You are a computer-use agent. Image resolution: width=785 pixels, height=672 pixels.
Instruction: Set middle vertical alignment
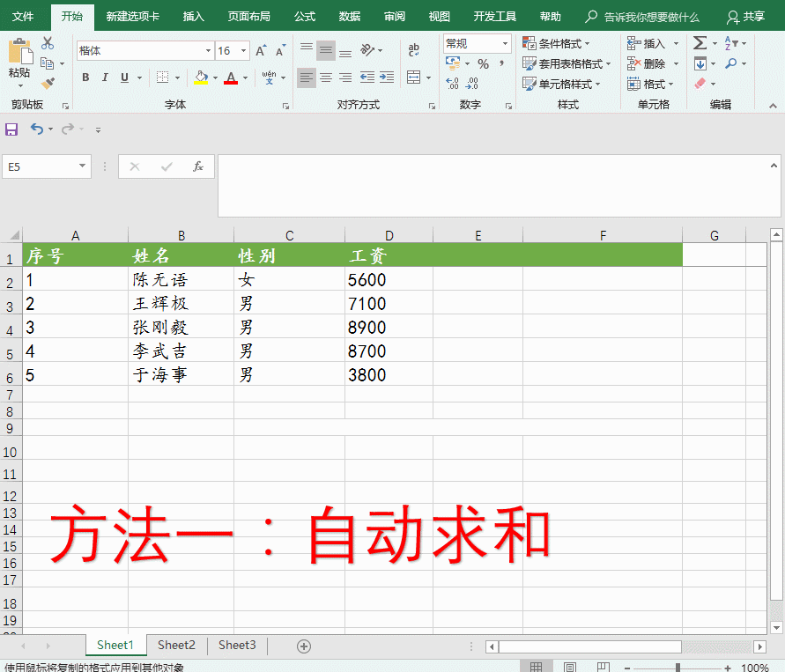click(x=326, y=50)
